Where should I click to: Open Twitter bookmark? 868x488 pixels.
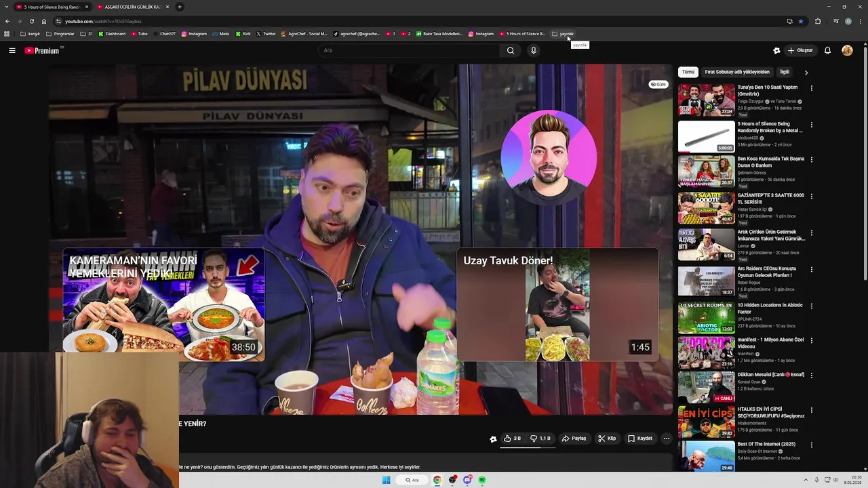[x=266, y=34]
